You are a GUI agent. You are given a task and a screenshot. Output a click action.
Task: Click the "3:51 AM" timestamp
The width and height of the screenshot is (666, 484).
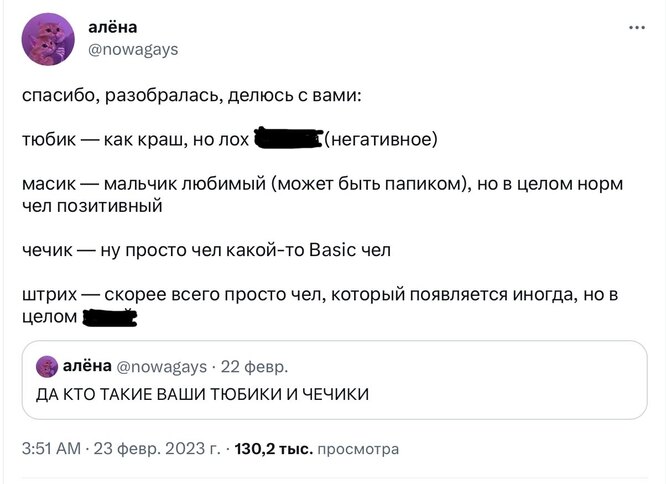pyautogui.click(x=50, y=450)
